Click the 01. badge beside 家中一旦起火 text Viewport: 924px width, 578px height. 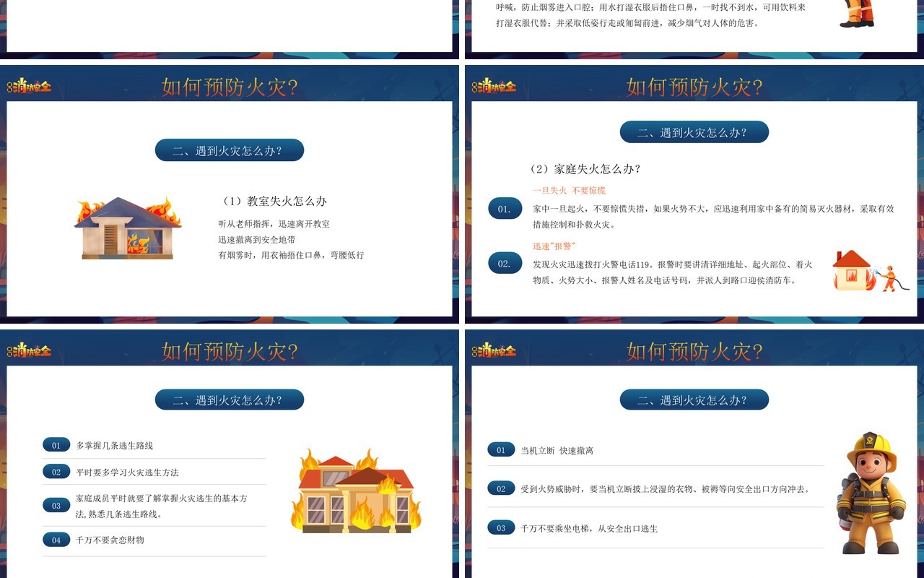click(x=505, y=209)
